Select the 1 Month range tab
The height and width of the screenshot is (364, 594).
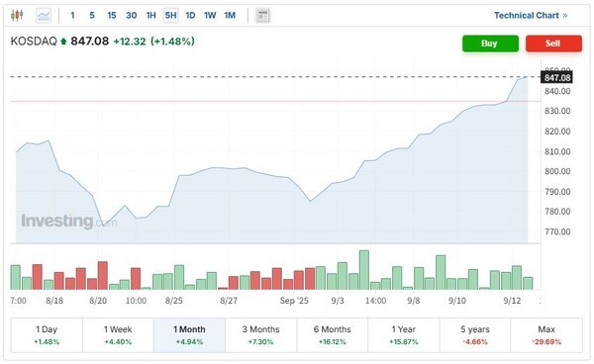click(189, 335)
